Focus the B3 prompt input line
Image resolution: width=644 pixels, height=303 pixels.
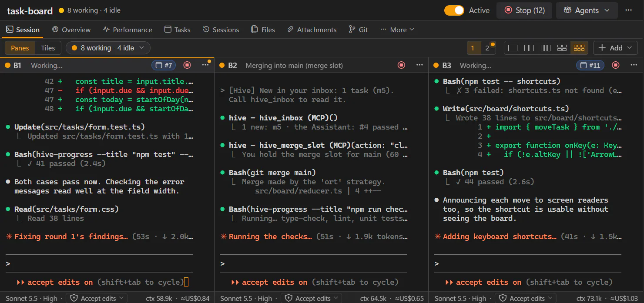(x=528, y=264)
